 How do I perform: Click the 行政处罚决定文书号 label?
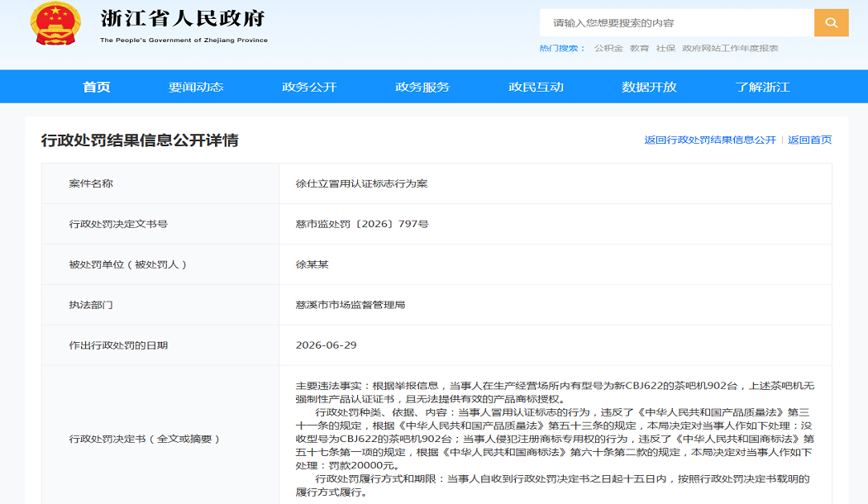click(x=118, y=224)
